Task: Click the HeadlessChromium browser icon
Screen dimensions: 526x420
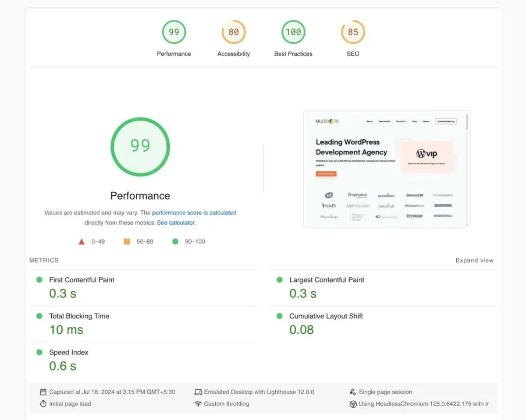Action: tap(353, 404)
